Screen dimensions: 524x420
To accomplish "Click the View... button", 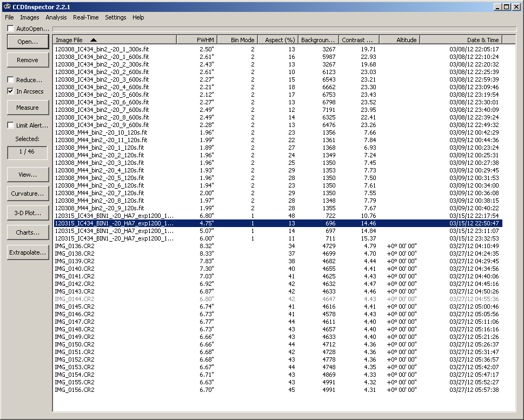I will [28, 175].
